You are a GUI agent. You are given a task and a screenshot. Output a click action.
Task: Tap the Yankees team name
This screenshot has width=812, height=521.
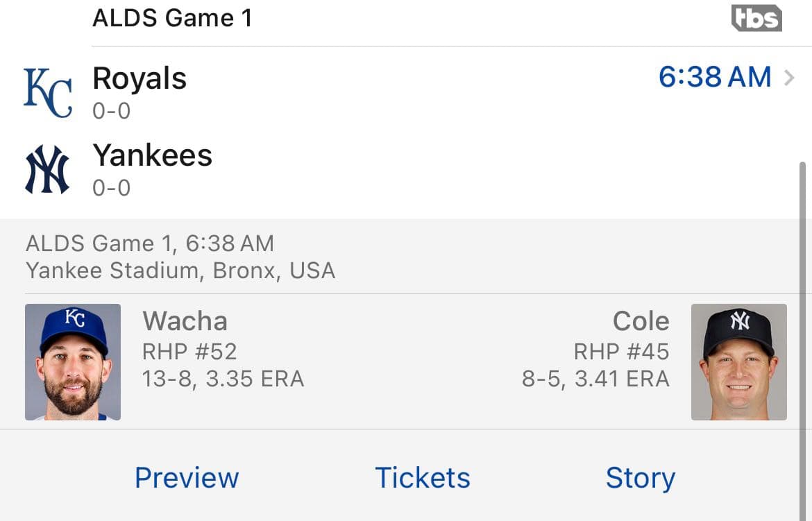tap(153, 156)
